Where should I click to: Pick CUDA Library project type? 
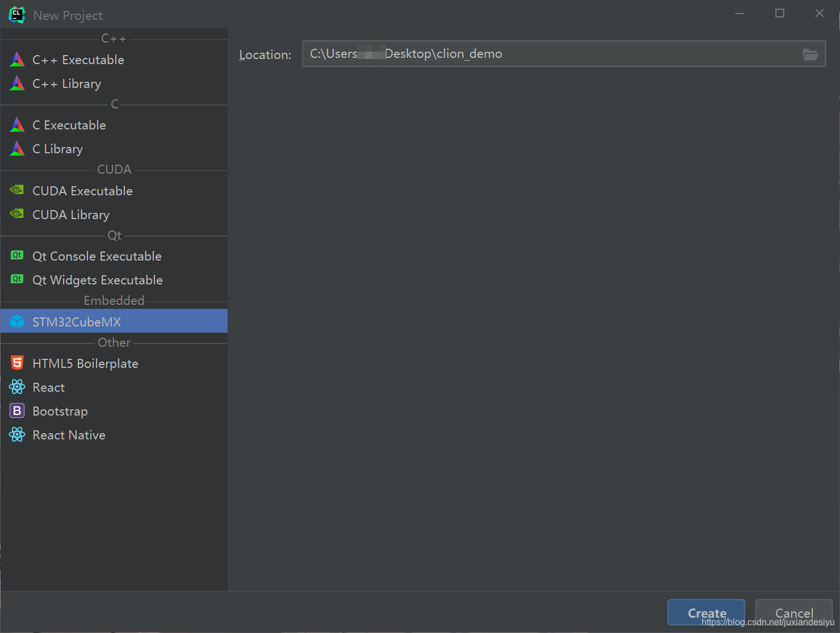(x=114, y=215)
